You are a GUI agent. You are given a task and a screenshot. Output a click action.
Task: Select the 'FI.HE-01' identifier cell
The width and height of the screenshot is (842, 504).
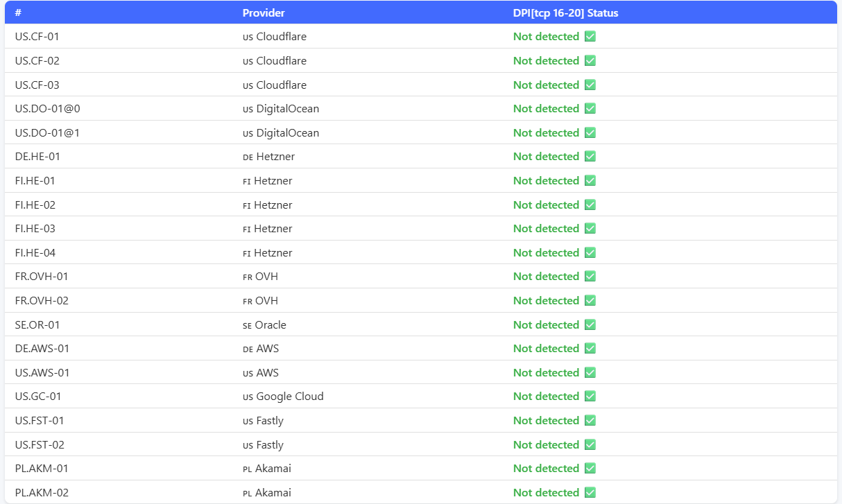[x=35, y=181]
